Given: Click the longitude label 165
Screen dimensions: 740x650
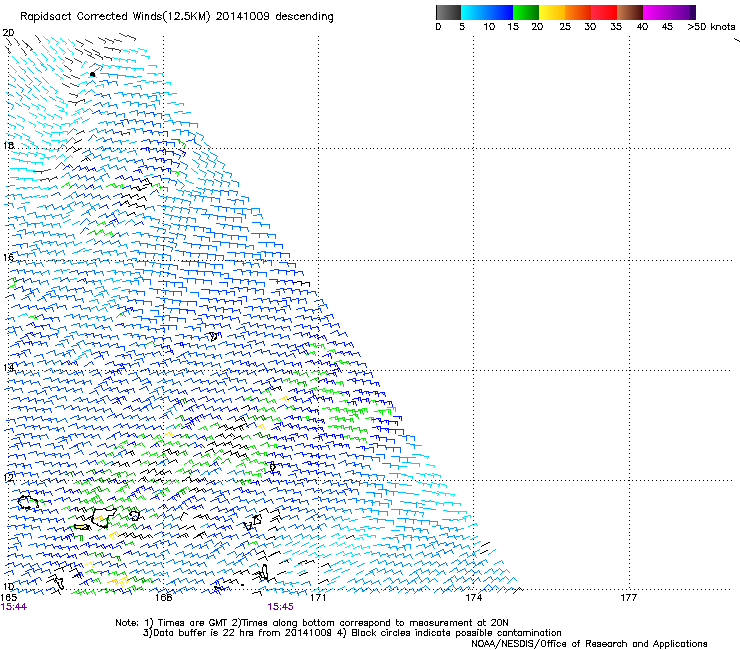Looking at the screenshot, I should pyautogui.click(x=8, y=598).
